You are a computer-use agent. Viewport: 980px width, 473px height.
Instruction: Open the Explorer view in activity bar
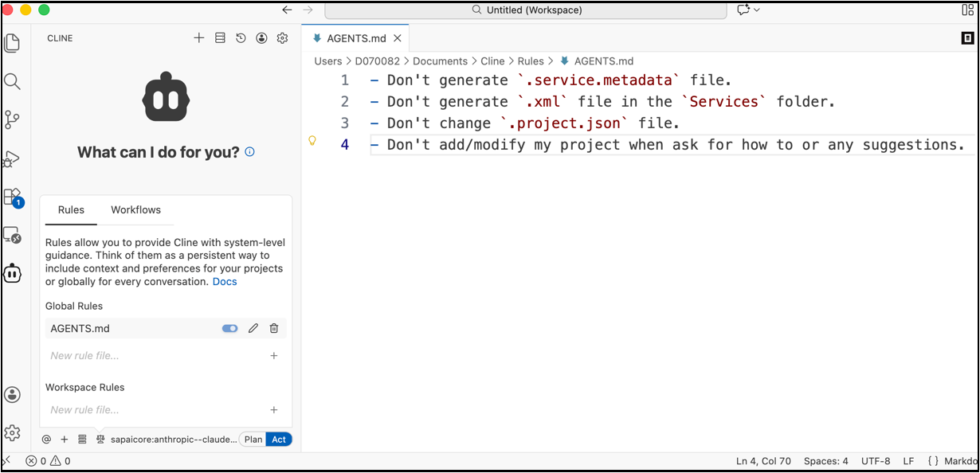click(x=12, y=43)
